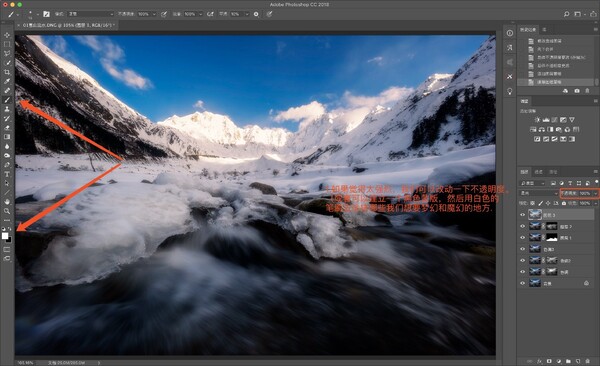Switch to the Channels tab
Viewport: 600px width, 366px height.
(539, 172)
